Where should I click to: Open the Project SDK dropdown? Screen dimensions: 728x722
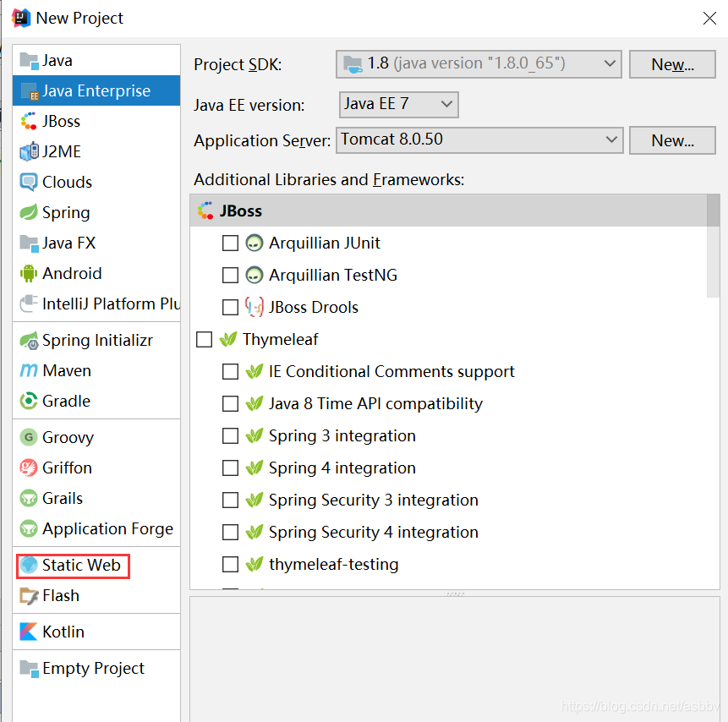tap(479, 64)
